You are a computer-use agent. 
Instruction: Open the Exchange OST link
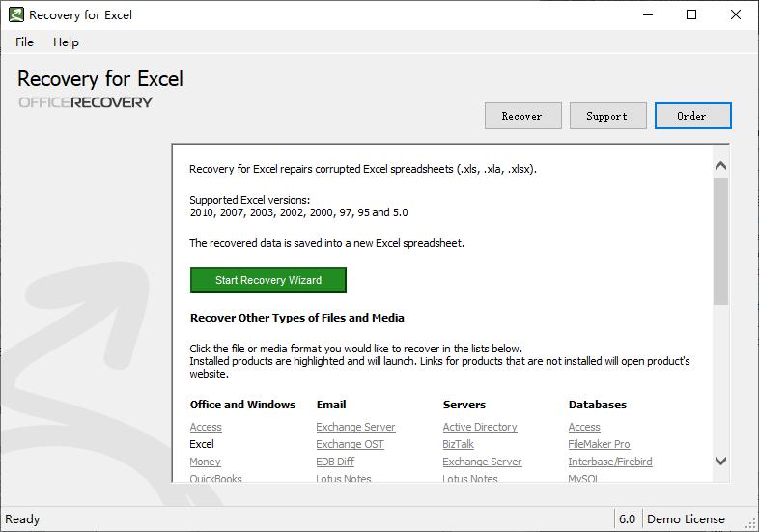[350, 444]
